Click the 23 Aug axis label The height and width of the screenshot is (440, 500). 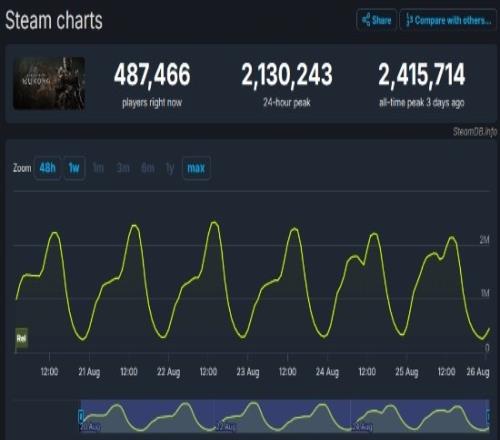[248, 372]
